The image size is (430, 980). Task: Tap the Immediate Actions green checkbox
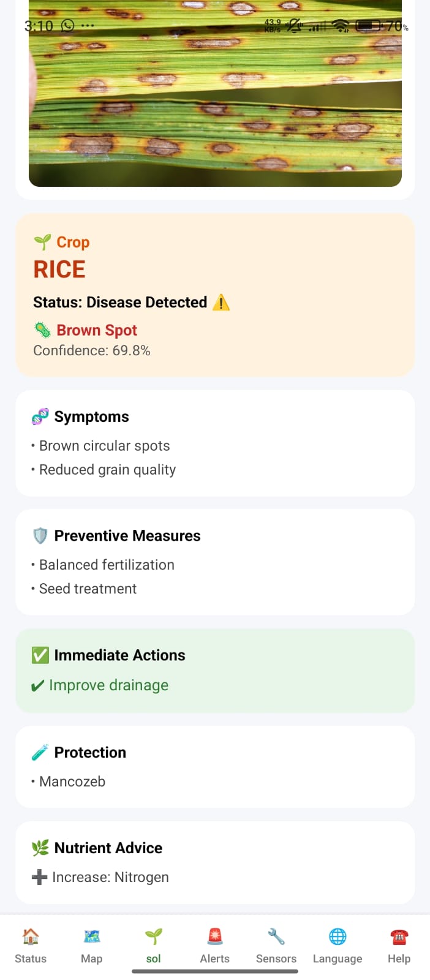pos(40,655)
